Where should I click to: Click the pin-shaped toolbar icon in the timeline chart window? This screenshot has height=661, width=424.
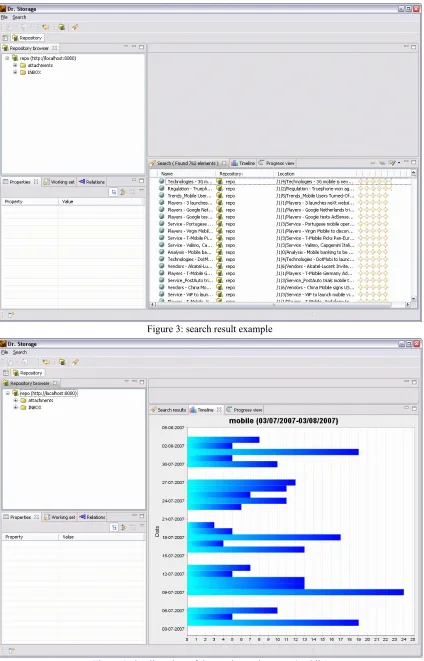tap(75, 362)
